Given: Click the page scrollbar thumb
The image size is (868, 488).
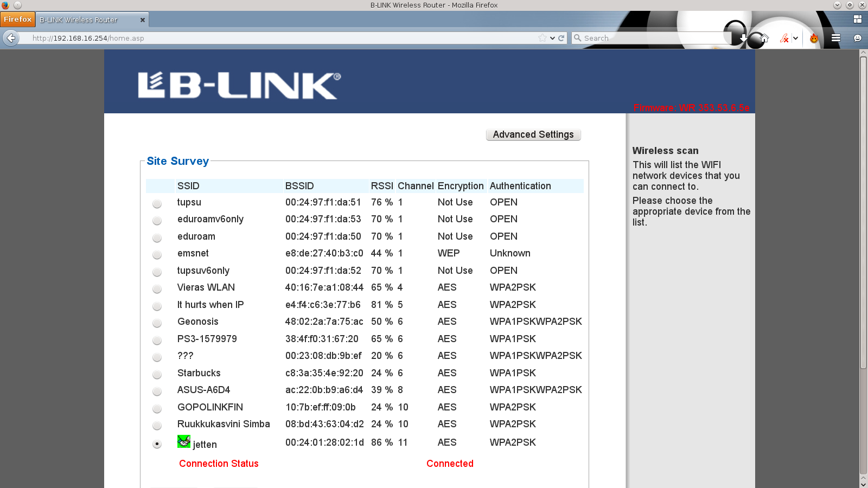Looking at the screenshot, I should click(863, 213).
